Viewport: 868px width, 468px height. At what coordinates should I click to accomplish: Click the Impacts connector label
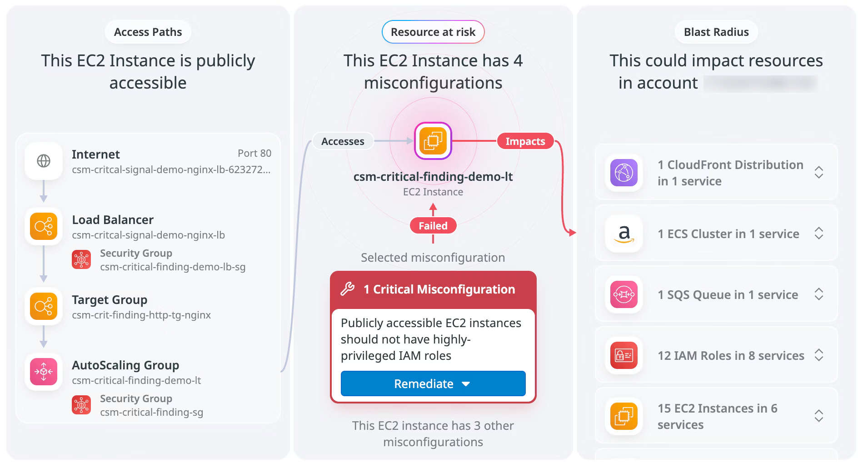(x=525, y=141)
